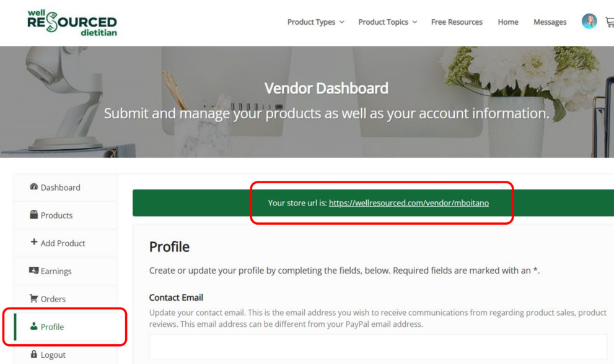Click the Products bag icon
The image size is (614, 364).
coord(33,214)
